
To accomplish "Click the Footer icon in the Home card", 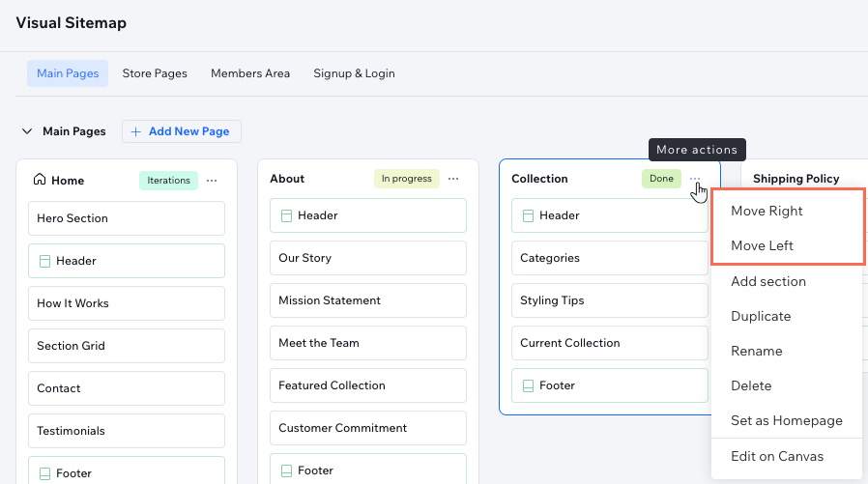I will [x=44, y=473].
